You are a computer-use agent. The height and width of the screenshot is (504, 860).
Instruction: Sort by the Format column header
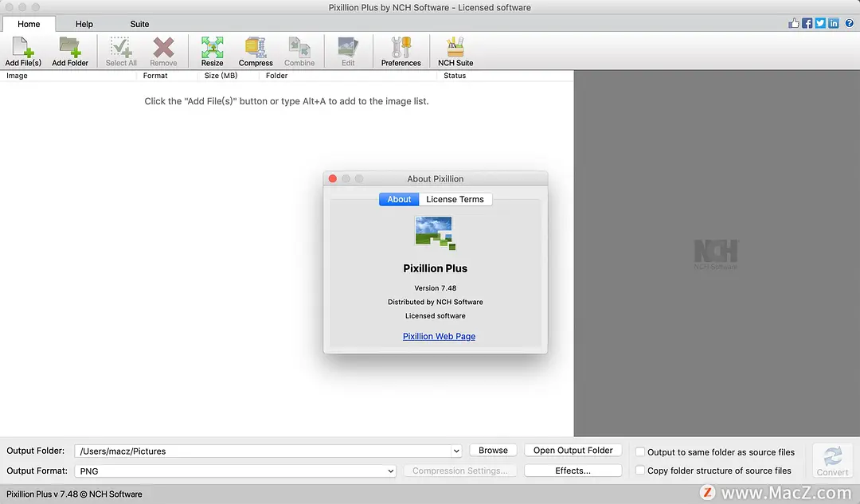pyautogui.click(x=166, y=76)
